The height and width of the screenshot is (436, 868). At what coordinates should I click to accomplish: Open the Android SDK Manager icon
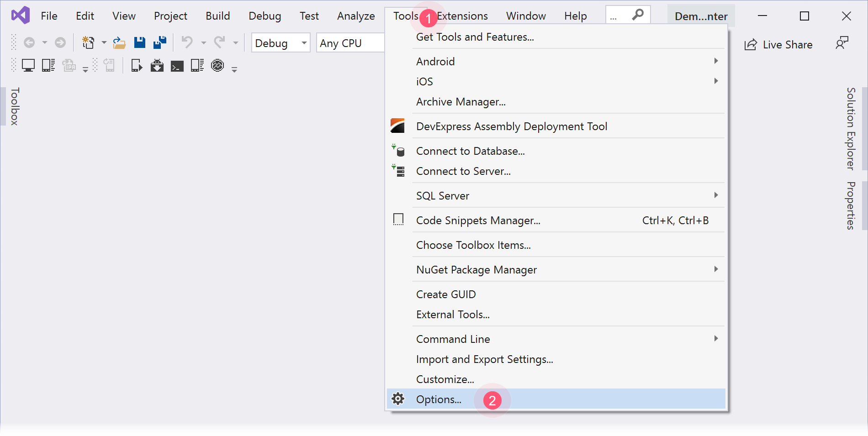[157, 66]
